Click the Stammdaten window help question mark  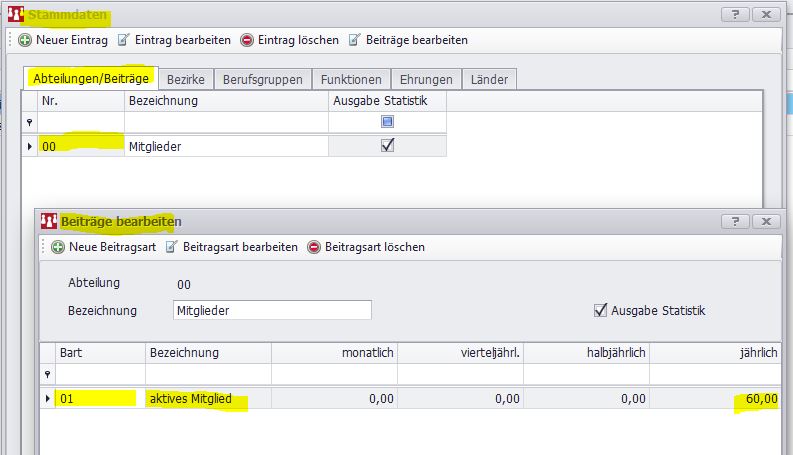735,14
